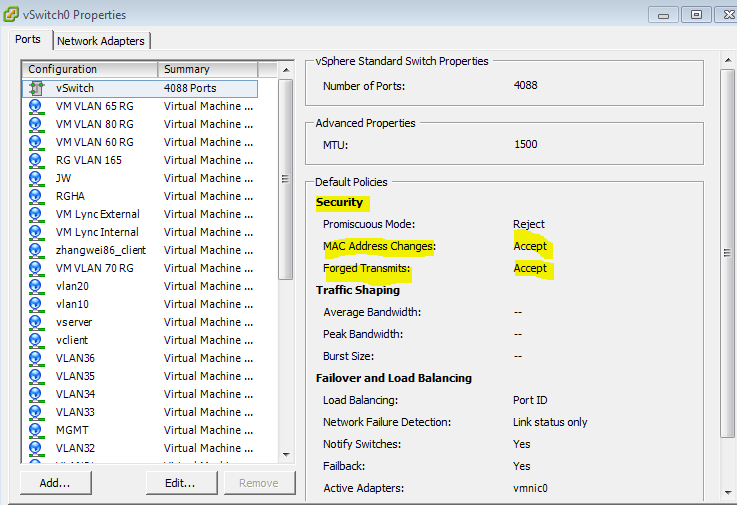Select the VM Lync Internal label
Image resolution: width=737 pixels, height=505 pixels.
tap(97, 232)
